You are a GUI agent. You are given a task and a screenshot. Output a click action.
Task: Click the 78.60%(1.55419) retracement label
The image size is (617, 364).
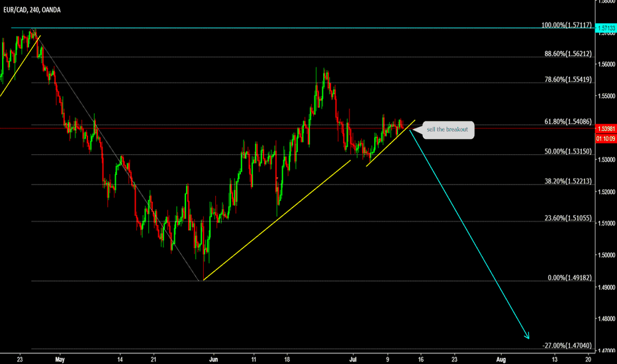pos(568,79)
